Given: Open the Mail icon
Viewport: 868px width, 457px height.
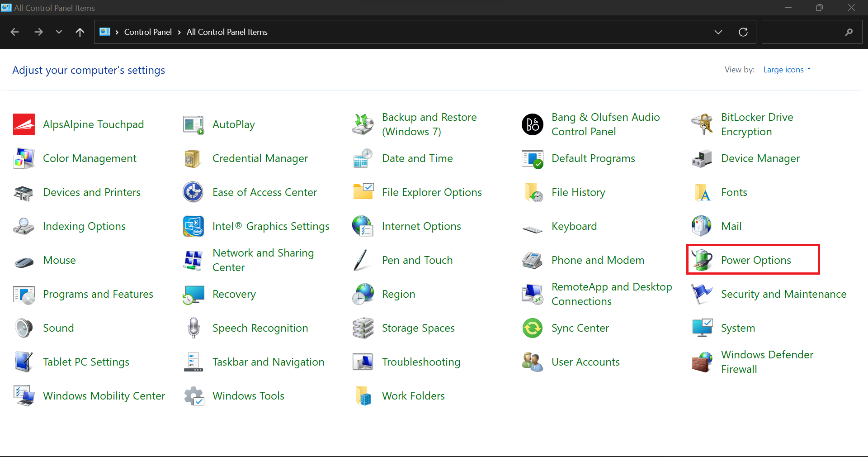Looking at the screenshot, I should click(702, 226).
